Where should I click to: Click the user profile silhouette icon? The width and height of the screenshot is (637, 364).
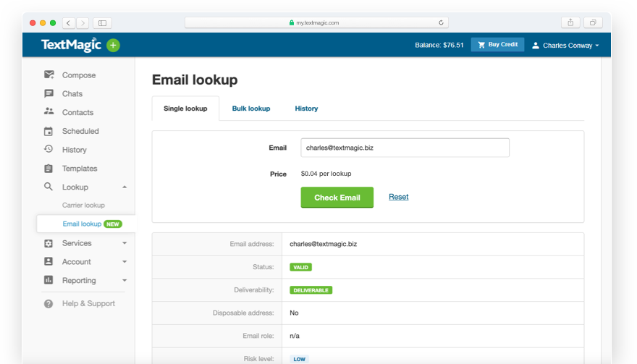(x=536, y=45)
